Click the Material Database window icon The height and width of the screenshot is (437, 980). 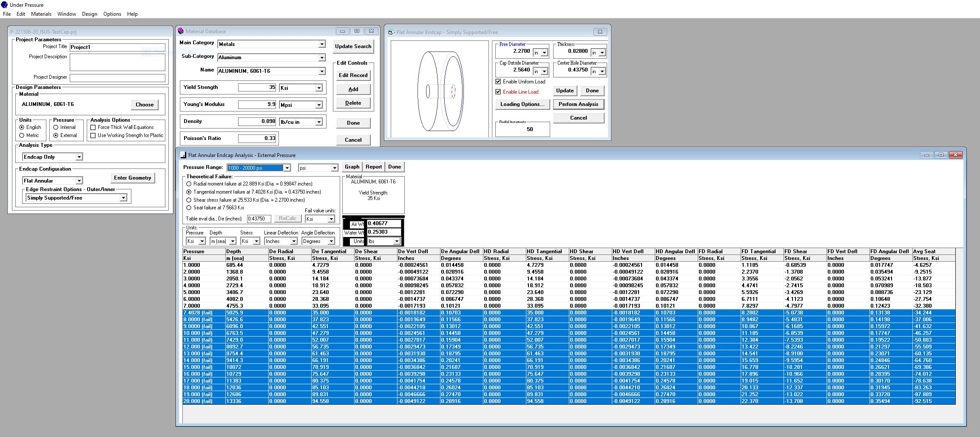pyautogui.click(x=181, y=31)
